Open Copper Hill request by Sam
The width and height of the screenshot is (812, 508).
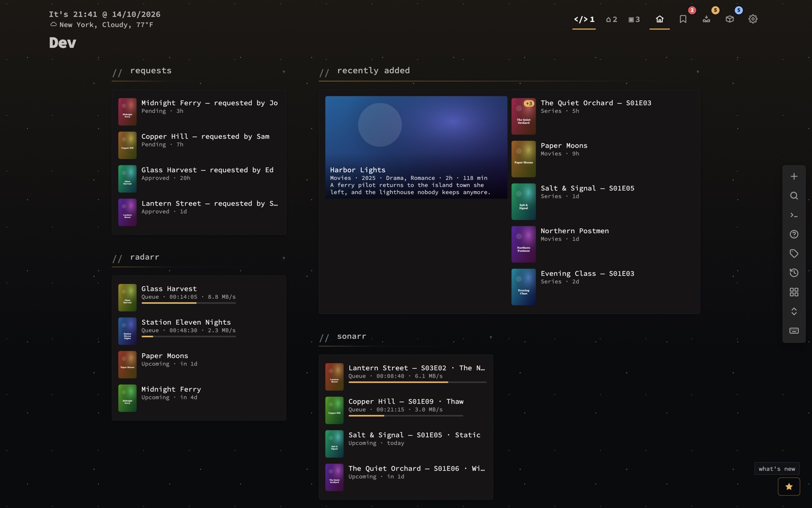pyautogui.click(x=198, y=145)
